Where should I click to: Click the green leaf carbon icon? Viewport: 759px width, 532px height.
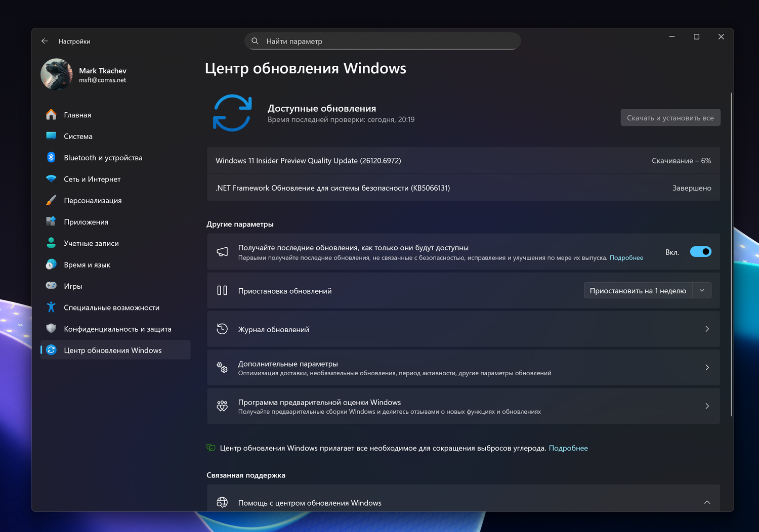pyautogui.click(x=211, y=448)
